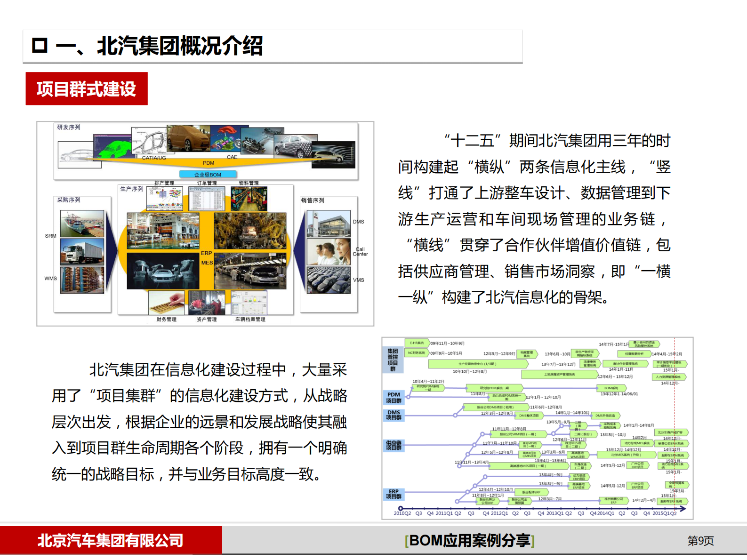Screen dimensions: 747x560
Task: Click the 2014Q1 timeline label
Action: point(606,513)
